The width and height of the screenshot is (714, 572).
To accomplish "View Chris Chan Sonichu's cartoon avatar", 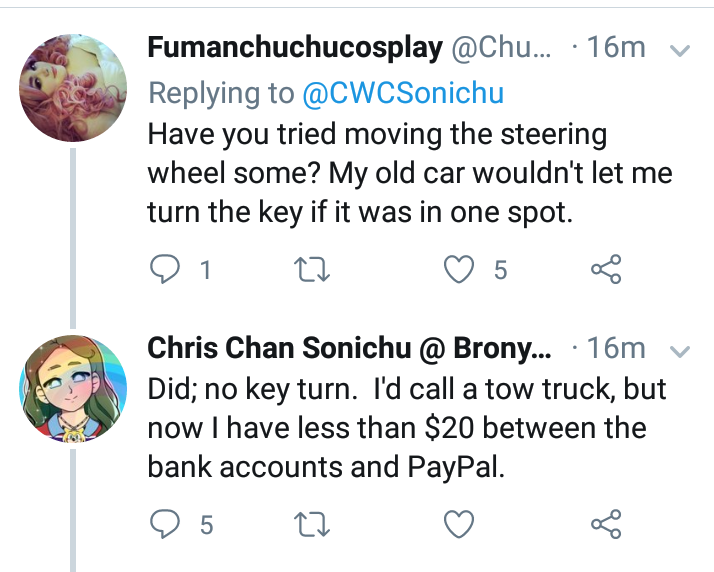I will pos(73,389).
